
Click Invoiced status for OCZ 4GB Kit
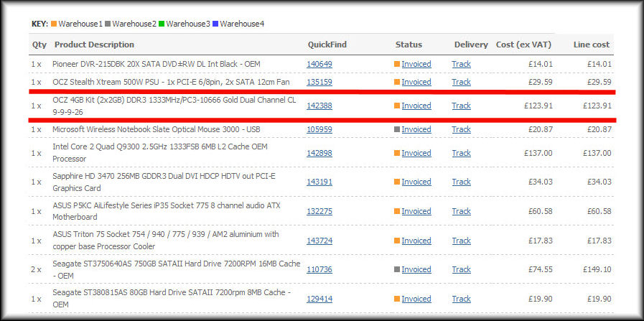[416, 106]
